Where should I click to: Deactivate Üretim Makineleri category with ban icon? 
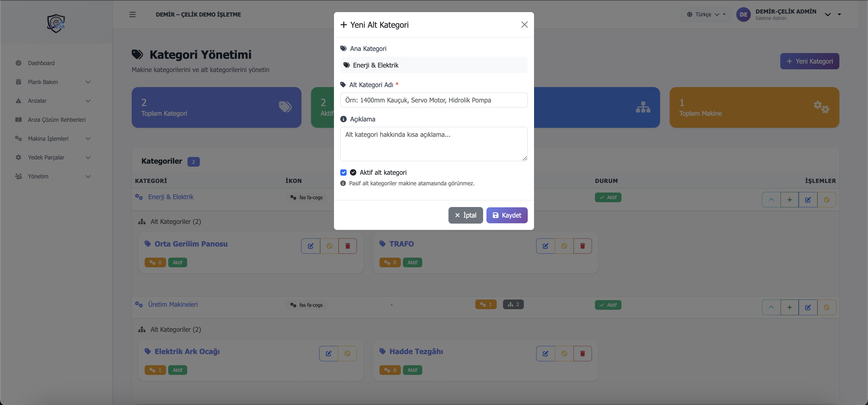[826, 307]
